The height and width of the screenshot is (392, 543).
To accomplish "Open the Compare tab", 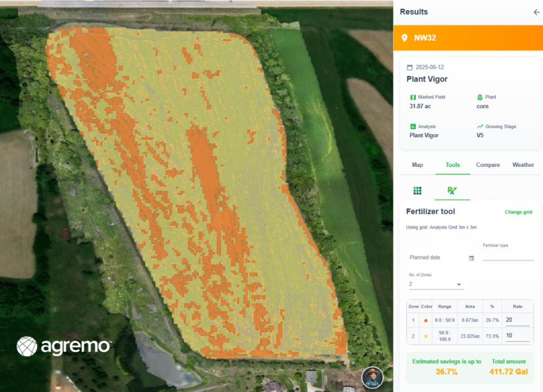I will [487, 165].
